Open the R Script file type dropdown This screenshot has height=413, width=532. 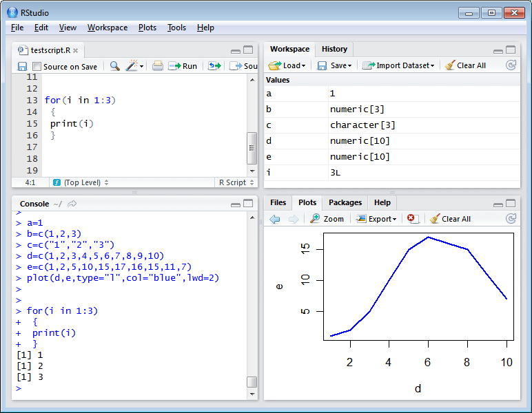(236, 182)
